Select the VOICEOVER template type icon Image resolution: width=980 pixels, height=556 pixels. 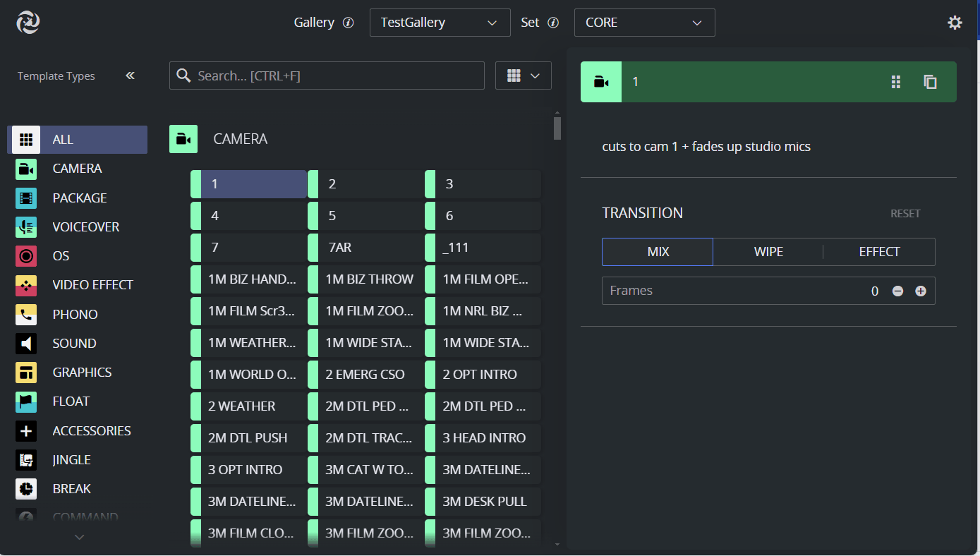(26, 227)
